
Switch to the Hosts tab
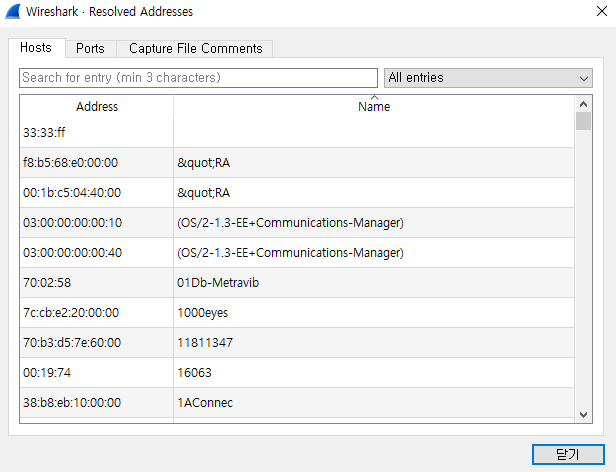coord(36,48)
